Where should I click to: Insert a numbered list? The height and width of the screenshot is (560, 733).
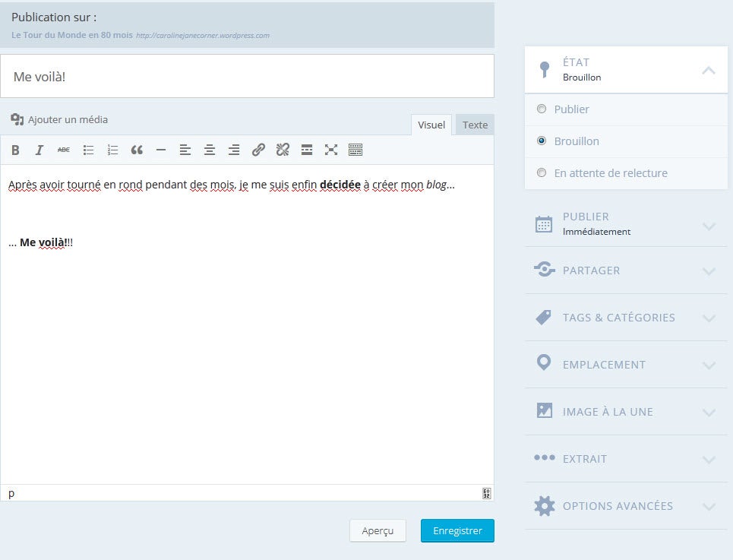112,150
